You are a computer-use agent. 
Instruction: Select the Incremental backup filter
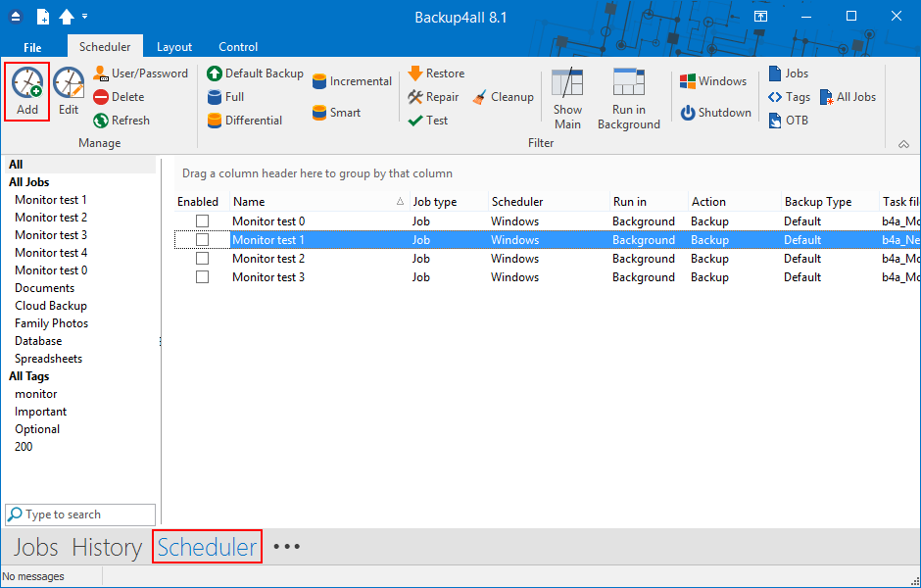pos(319,81)
